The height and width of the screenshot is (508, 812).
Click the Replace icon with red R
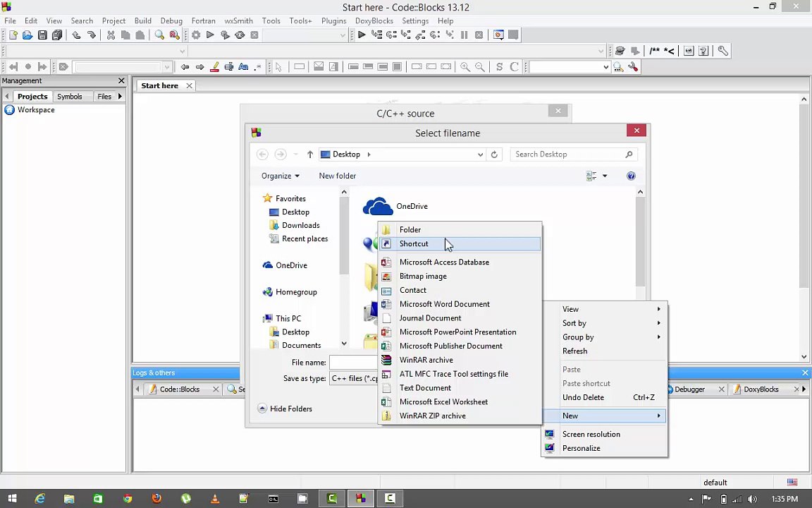175,35
